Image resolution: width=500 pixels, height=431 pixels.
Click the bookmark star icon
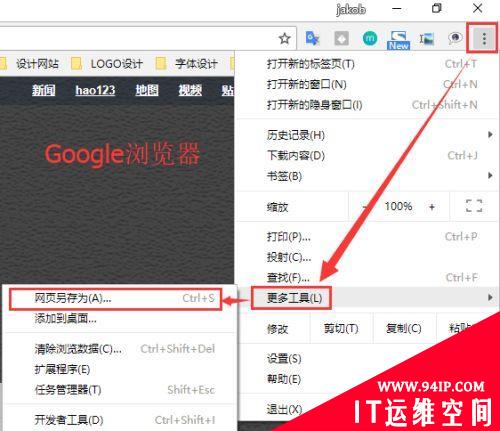tap(284, 39)
